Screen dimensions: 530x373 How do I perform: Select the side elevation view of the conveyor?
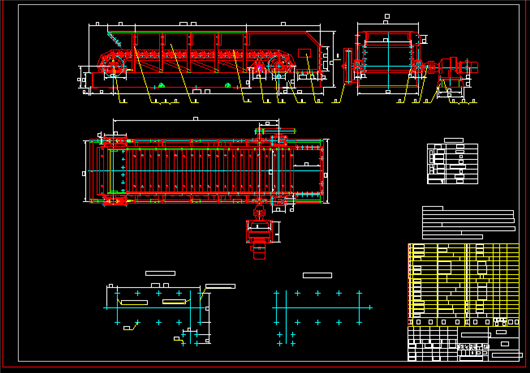click(207, 63)
